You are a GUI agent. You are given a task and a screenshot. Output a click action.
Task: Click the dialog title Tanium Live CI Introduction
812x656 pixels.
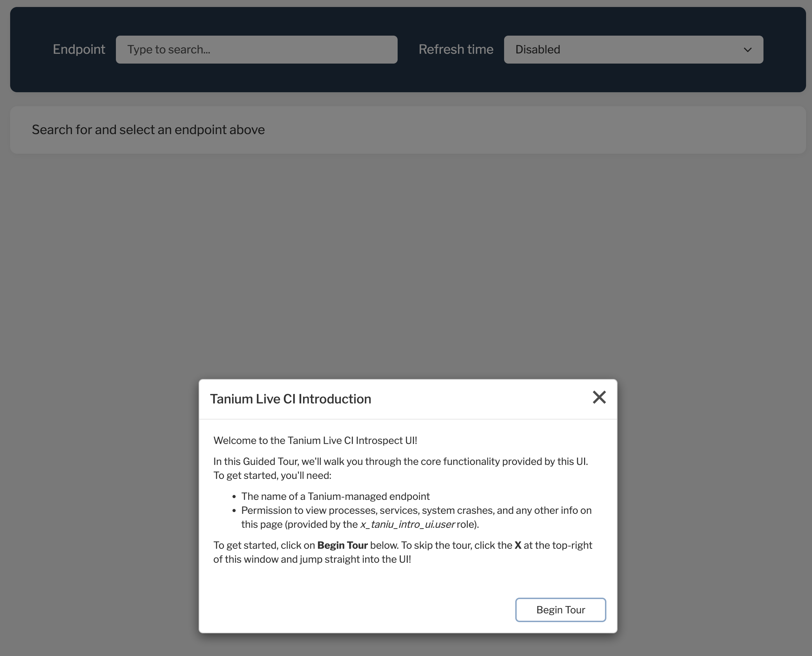pos(290,399)
